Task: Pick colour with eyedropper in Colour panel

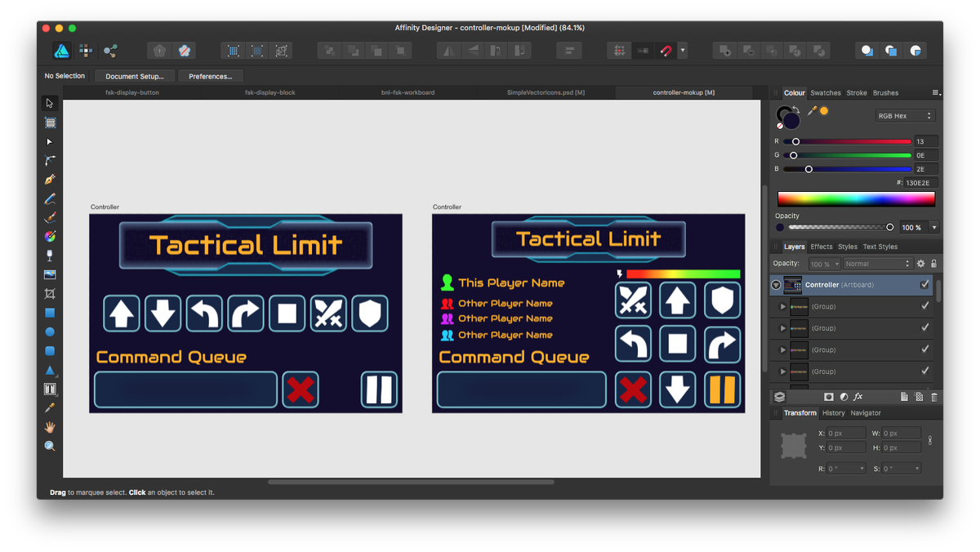Action: [x=812, y=111]
